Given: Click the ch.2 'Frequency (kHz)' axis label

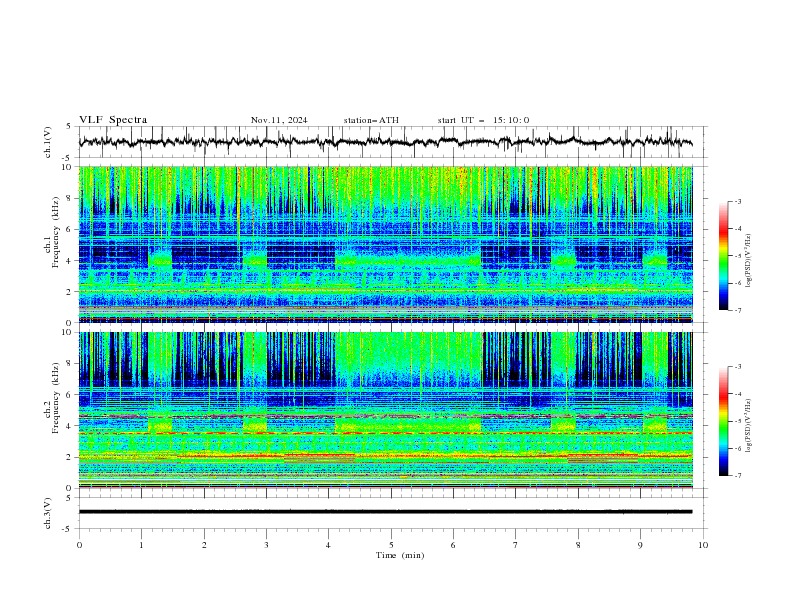Looking at the screenshot, I should coord(56,397).
